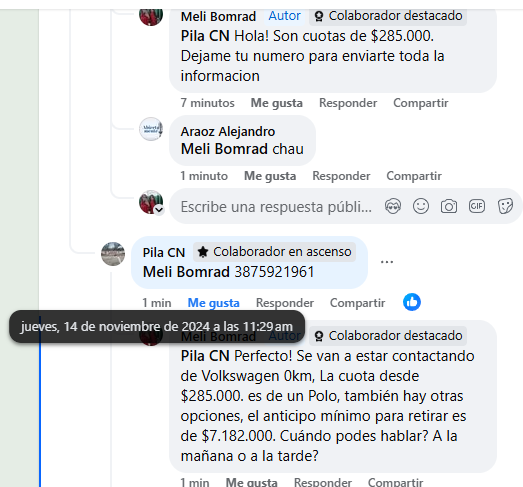Open sticker picker in reply box
Viewport: 523px width, 487px height.
click(505, 206)
